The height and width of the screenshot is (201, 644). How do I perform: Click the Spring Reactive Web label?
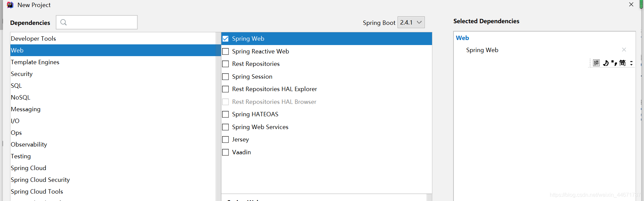pos(260,51)
